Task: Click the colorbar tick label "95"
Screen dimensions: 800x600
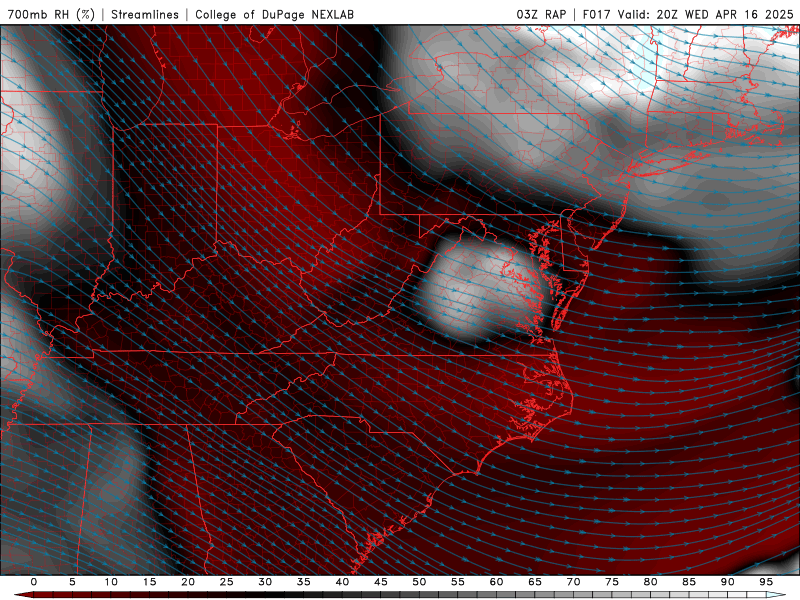Action: click(x=766, y=582)
